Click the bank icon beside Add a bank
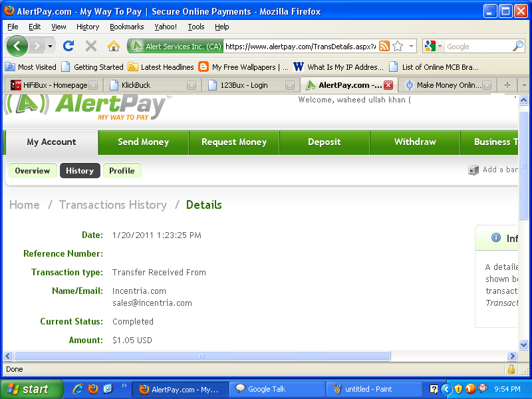Image resolution: width=532 pixels, height=399 pixels. click(473, 170)
